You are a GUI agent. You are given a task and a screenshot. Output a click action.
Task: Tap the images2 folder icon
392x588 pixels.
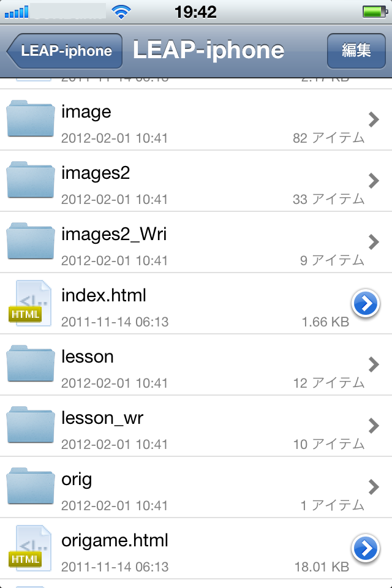(x=31, y=179)
